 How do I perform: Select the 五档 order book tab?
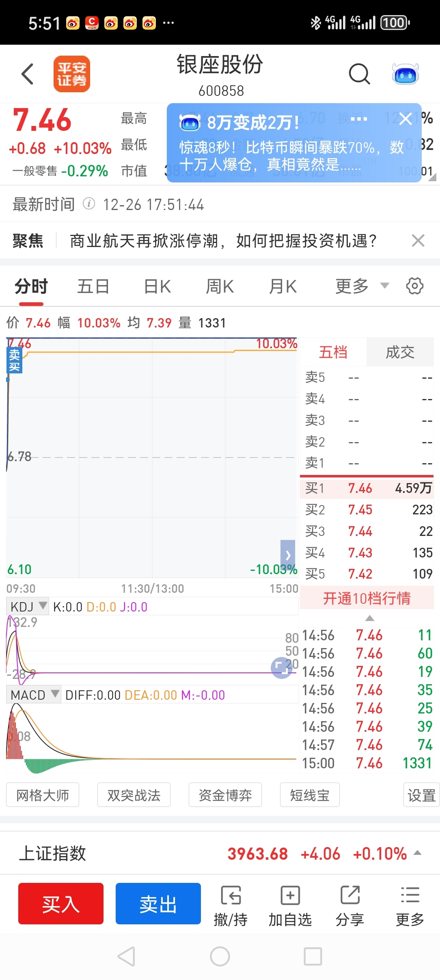tap(333, 352)
